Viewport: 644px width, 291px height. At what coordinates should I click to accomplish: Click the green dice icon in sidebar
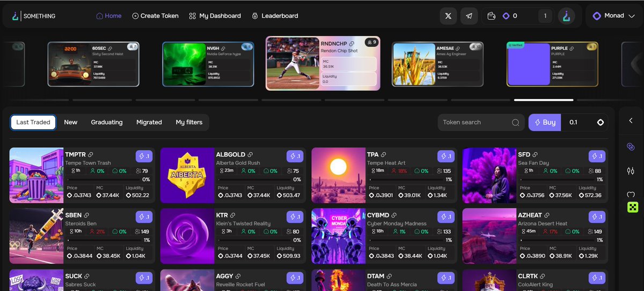coord(632,207)
